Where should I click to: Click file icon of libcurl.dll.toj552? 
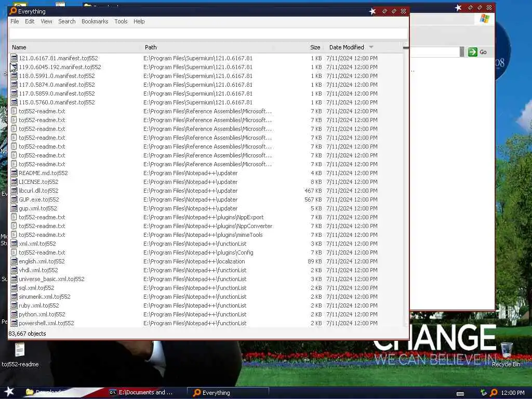pyautogui.click(x=14, y=190)
